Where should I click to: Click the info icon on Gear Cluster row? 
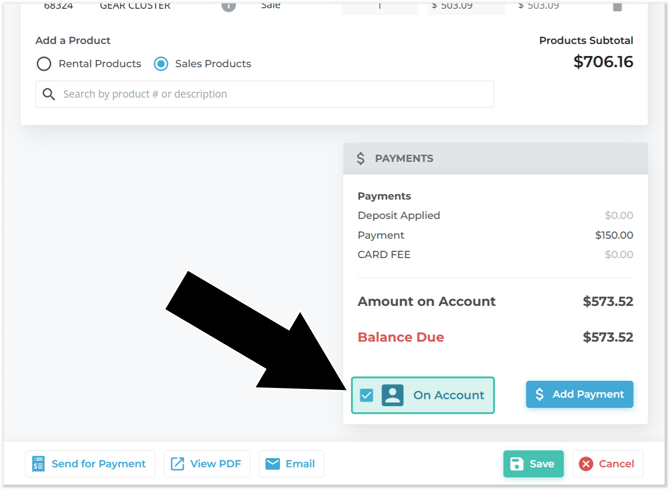click(228, 6)
